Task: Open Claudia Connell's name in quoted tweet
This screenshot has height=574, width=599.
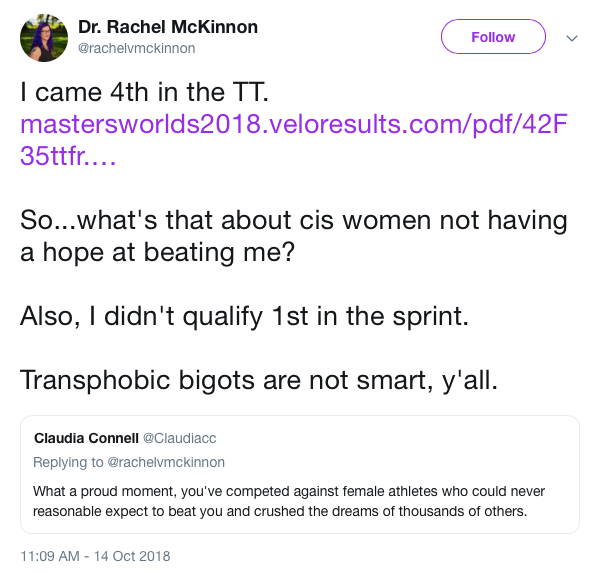Action: click(x=86, y=438)
